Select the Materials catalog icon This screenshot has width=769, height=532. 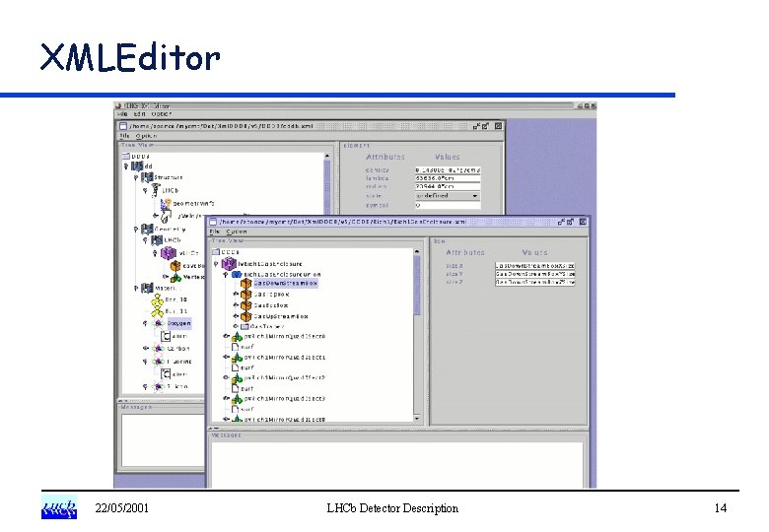click(147, 288)
